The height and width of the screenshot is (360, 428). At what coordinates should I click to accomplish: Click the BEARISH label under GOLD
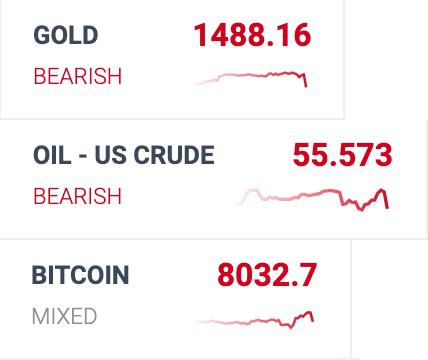(x=78, y=76)
